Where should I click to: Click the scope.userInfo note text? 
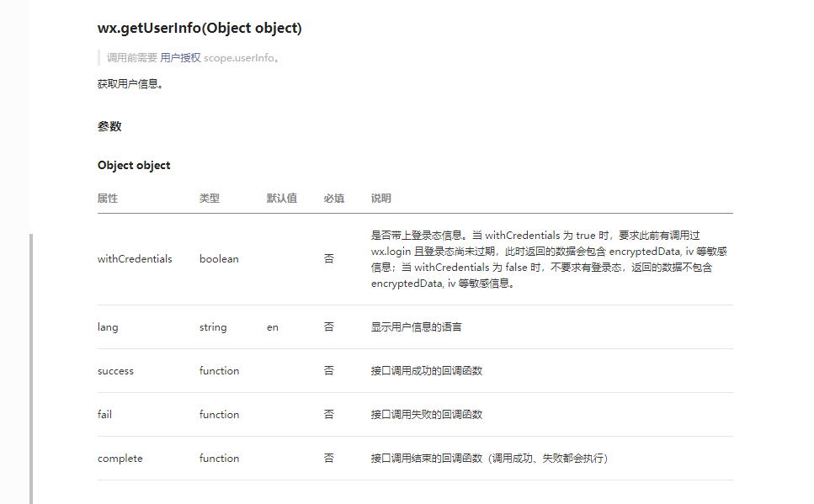pos(242,57)
